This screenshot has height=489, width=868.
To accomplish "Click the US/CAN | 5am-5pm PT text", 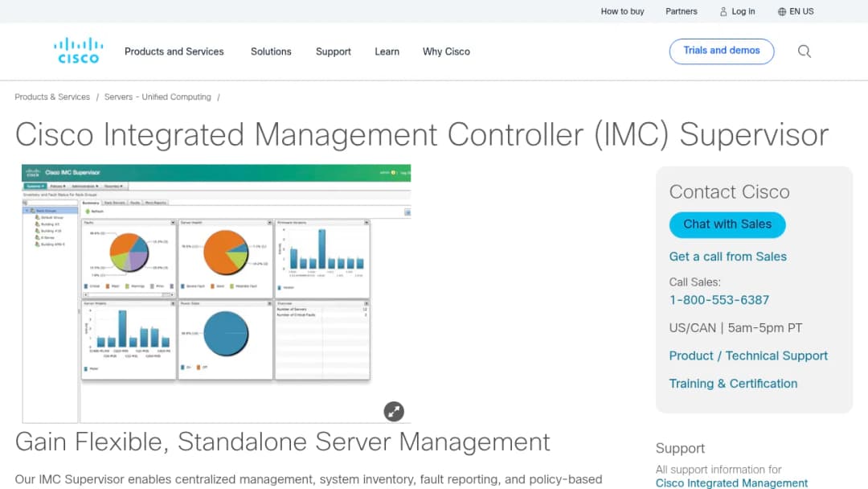I will coord(735,328).
